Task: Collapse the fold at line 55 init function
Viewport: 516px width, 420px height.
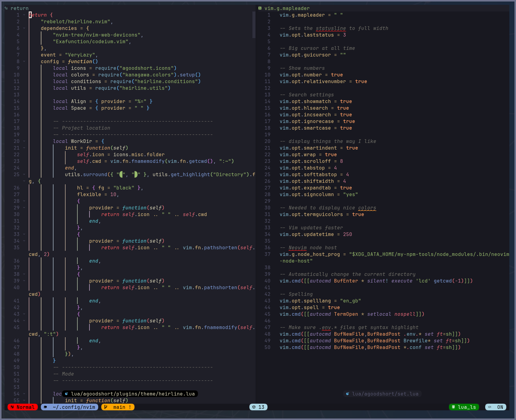Action: coord(24,400)
